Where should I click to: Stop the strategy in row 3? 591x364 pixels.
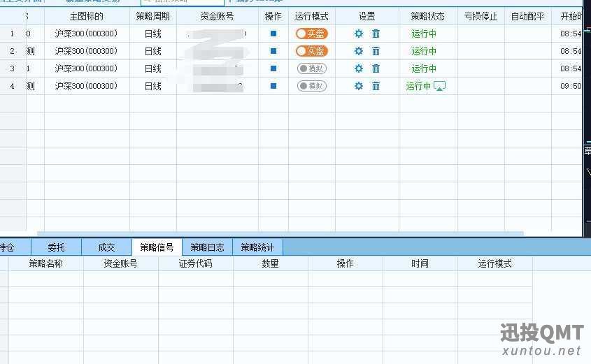[273, 68]
